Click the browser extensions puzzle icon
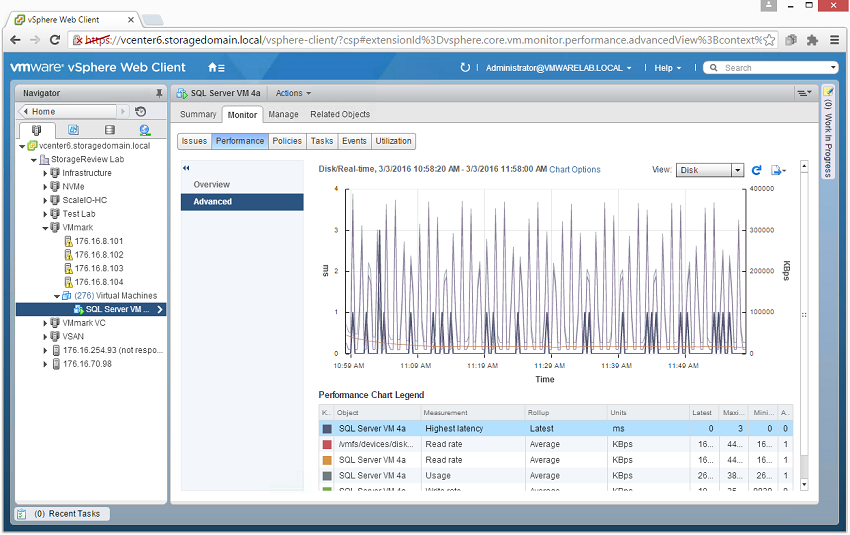The image size is (850, 535). pyautogui.click(x=812, y=40)
